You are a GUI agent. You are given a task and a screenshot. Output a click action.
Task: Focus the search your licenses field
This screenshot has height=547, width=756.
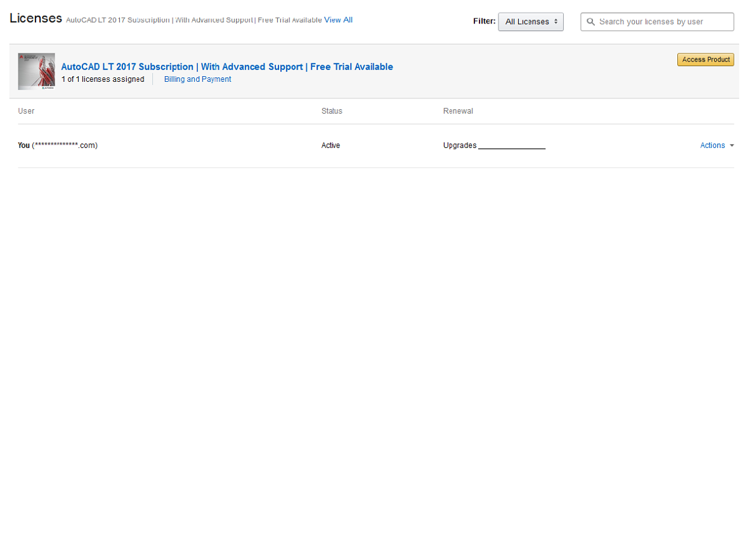[656, 22]
